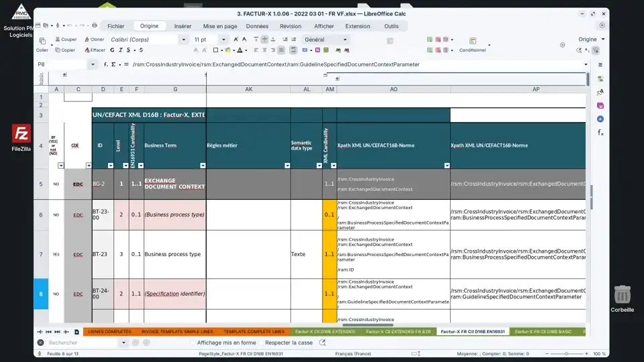Click the Couper (cut) button
Image resolution: width=644 pixels, height=362 pixels.
(66, 40)
